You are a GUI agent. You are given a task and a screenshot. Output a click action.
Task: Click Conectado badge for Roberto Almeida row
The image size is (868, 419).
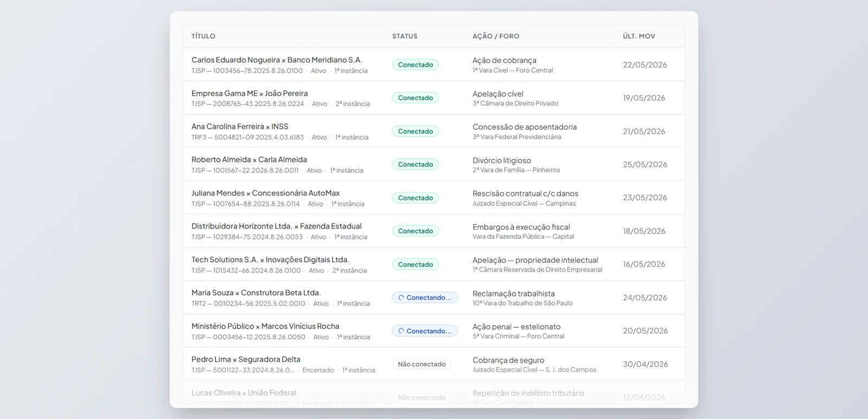click(416, 164)
